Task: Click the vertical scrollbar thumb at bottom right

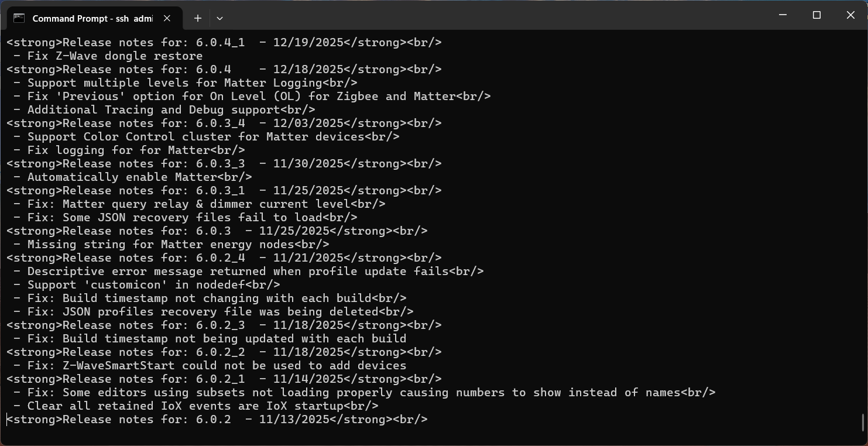Action: (x=863, y=423)
